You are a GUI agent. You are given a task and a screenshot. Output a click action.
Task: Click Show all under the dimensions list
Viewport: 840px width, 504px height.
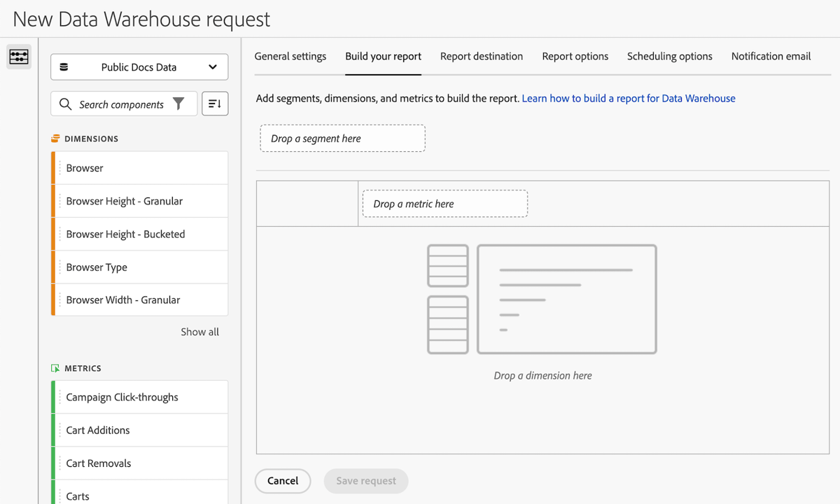pyautogui.click(x=199, y=331)
